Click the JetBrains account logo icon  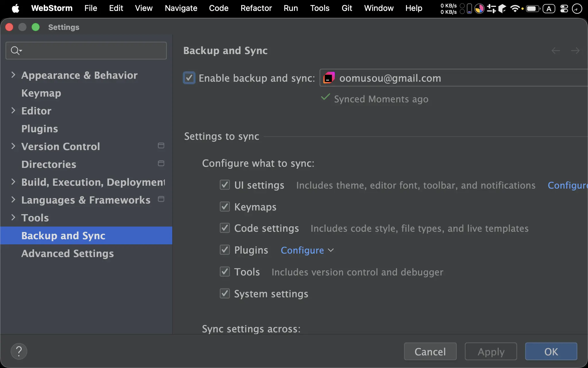329,78
